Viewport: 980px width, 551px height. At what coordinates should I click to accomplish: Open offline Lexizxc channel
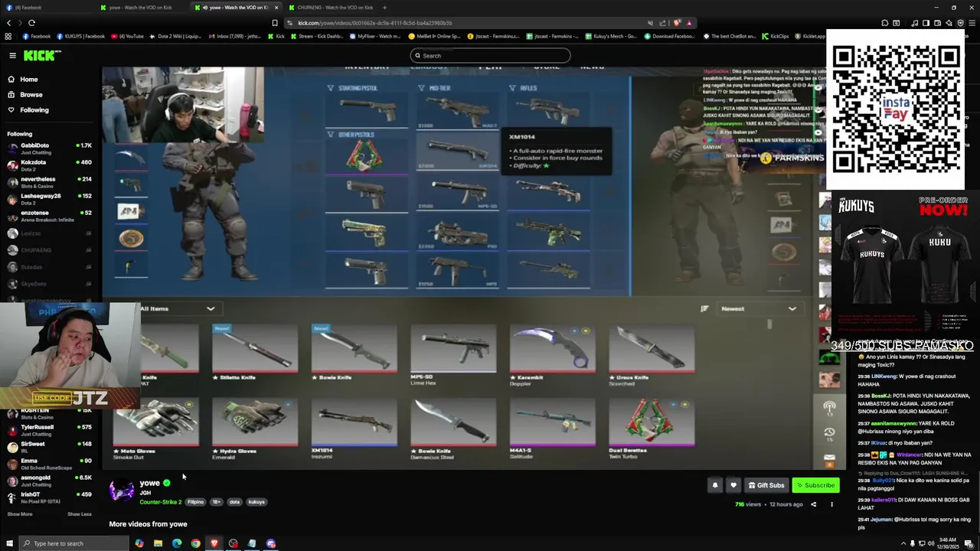(49, 233)
